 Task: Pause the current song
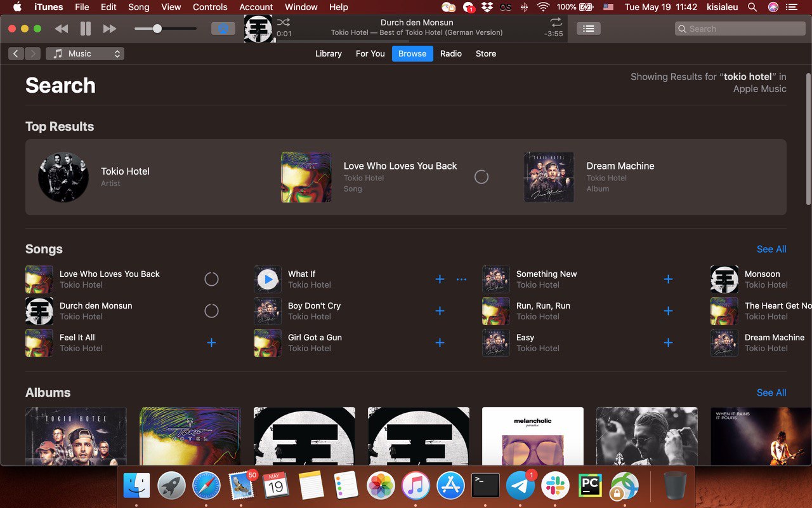pos(86,29)
